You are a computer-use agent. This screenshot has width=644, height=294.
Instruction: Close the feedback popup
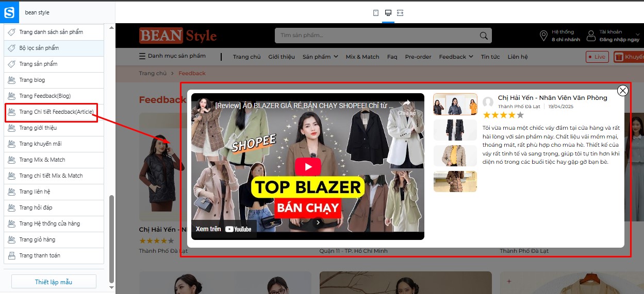click(623, 91)
